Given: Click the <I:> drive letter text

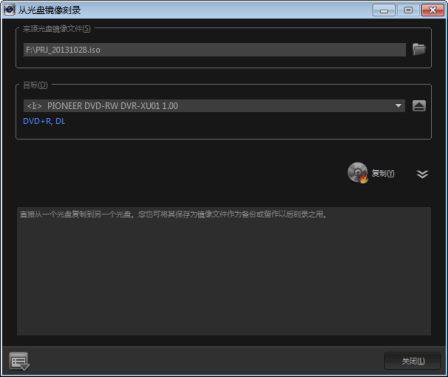Looking at the screenshot, I should (34, 106).
